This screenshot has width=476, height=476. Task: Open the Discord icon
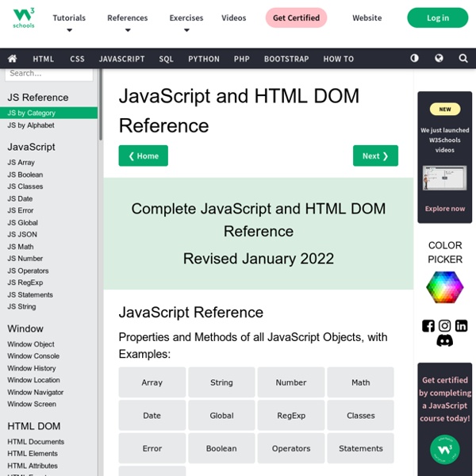[x=444, y=340]
